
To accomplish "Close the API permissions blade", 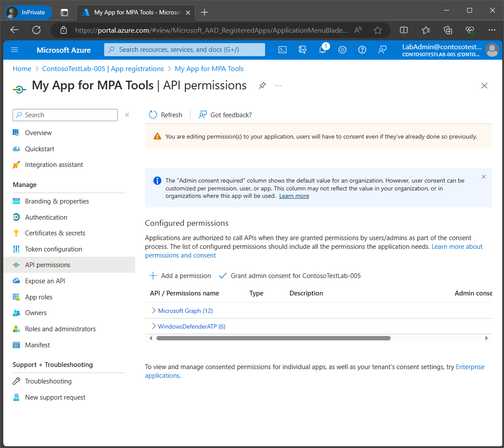I will tap(484, 85).
